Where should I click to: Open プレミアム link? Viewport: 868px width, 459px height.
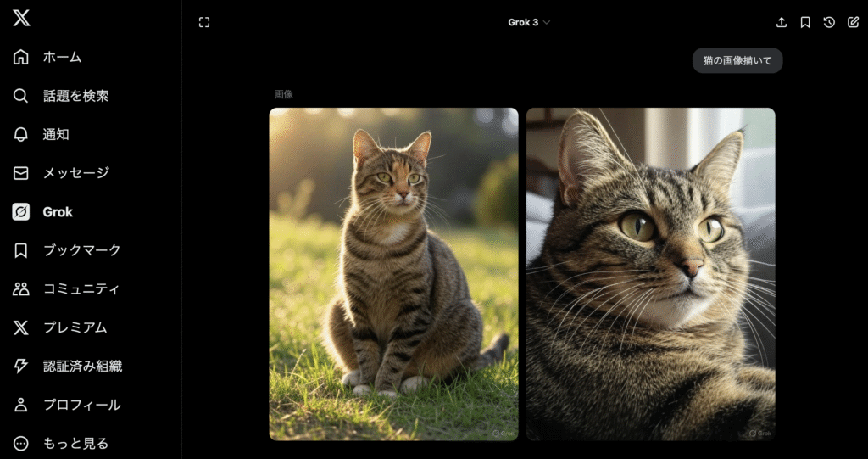click(x=75, y=327)
